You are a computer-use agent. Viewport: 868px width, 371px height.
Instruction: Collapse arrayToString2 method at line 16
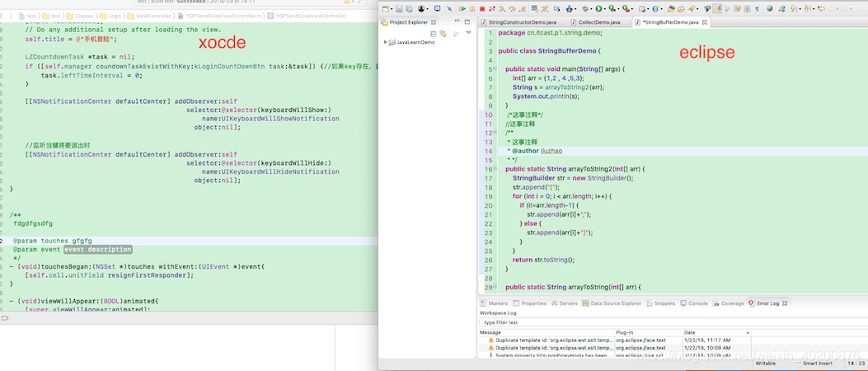493,169
